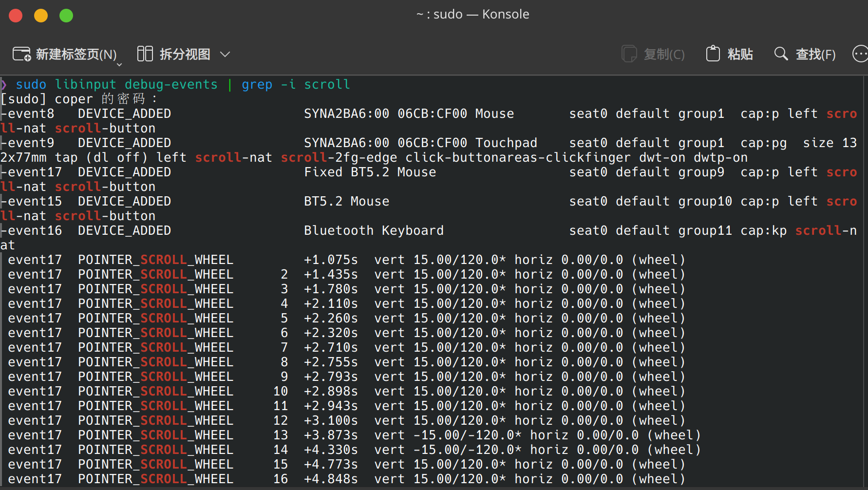The height and width of the screenshot is (490, 868).
Task: Click 'cap:kp' on the keyboard line
Action: [x=764, y=230]
